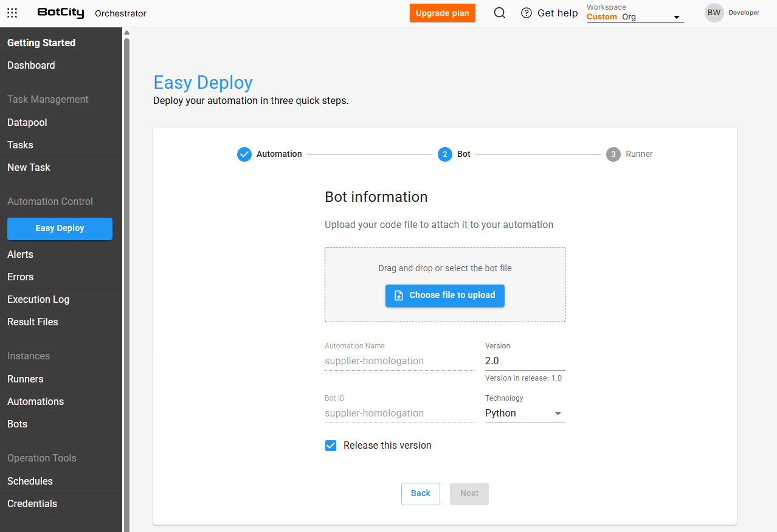Click the drag and drop upload area
Image resolution: width=777 pixels, height=532 pixels.
[x=445, y=285]
